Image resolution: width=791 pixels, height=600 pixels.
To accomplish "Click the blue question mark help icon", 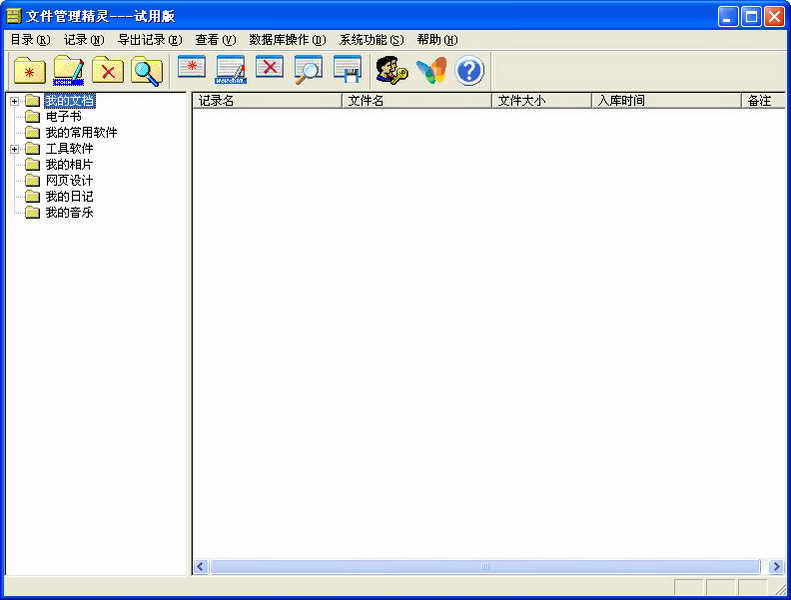I will click(470, 71).
